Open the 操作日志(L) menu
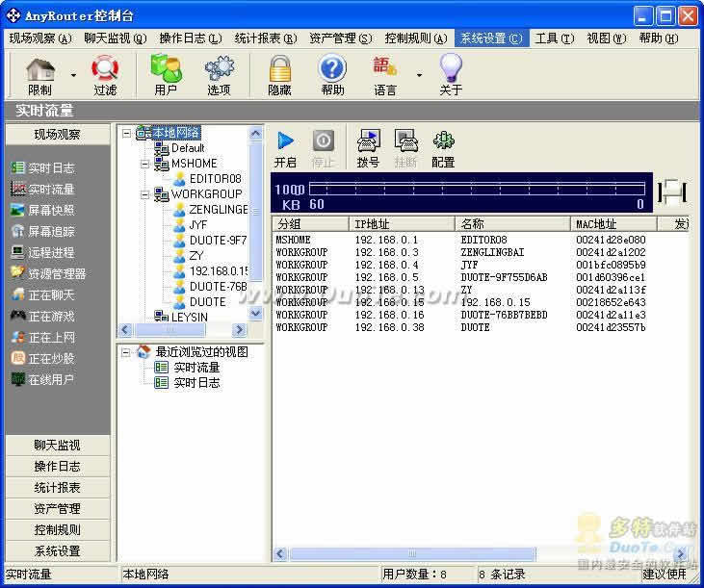The height and width of the screenshot is (588, 704). pos(191,38)
